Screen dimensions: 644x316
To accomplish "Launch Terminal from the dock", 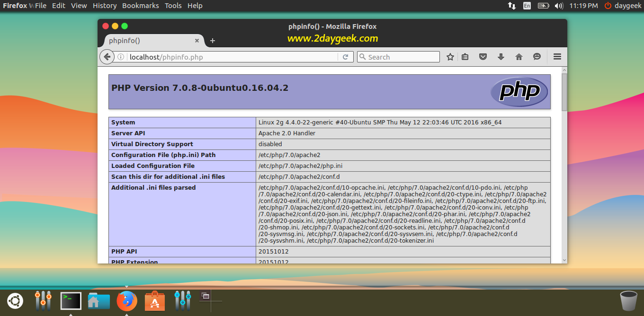I will [x=71, y=301].
